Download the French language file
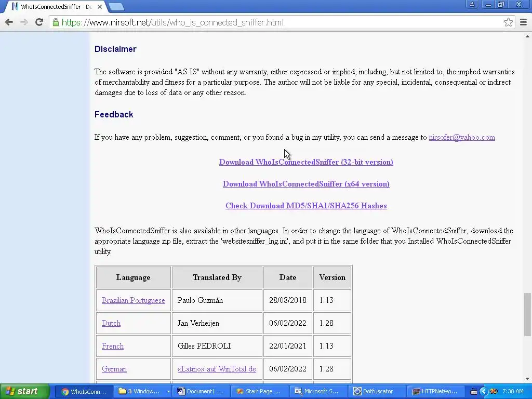 click(113, 346)
